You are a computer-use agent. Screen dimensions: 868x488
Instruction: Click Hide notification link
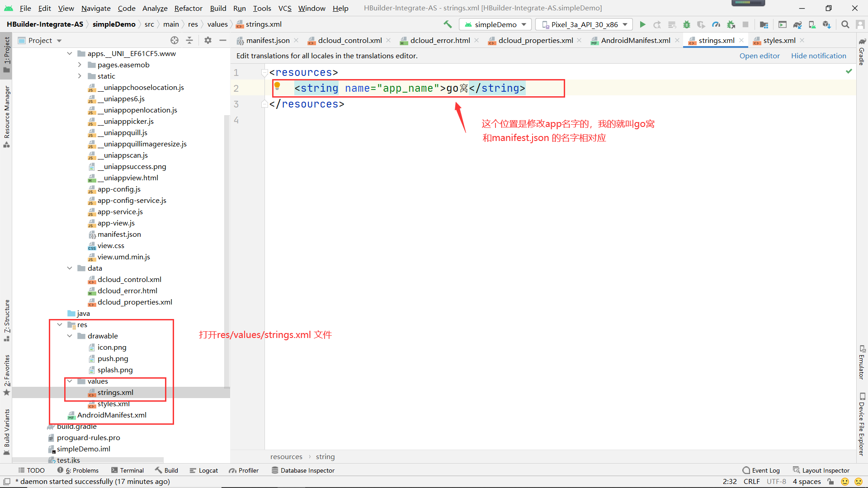click(818, 56)
